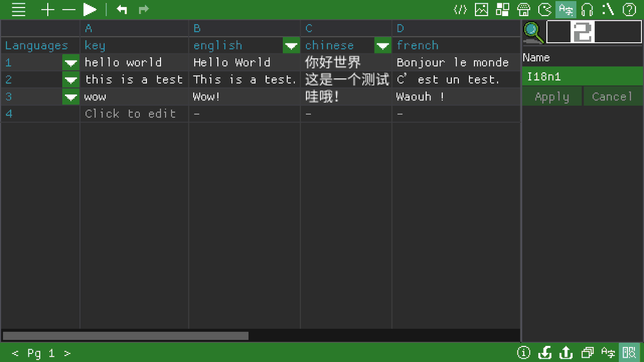The image size is (644, 362).
Task: Click the duplicate windows icon in bottom bar
Action: pos(587,352)
